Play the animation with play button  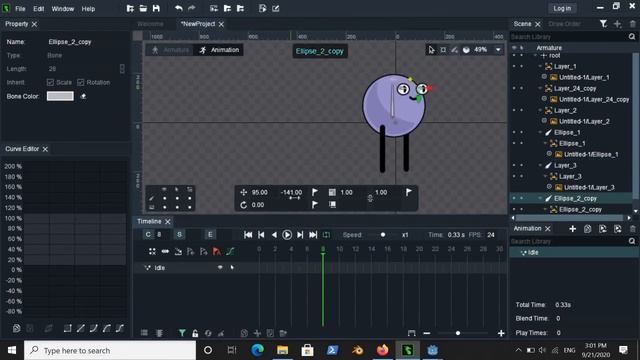coord(287,235)
